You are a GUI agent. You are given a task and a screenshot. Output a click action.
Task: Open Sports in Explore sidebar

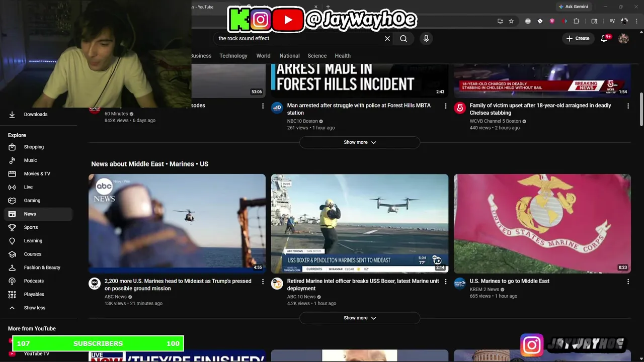point(38,227)
